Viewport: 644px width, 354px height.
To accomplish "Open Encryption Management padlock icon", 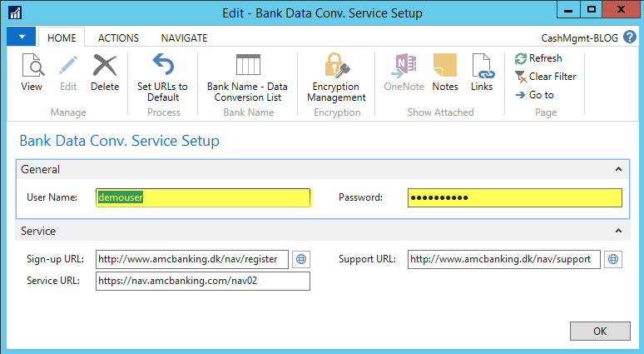I will click(x=336, y=65).
